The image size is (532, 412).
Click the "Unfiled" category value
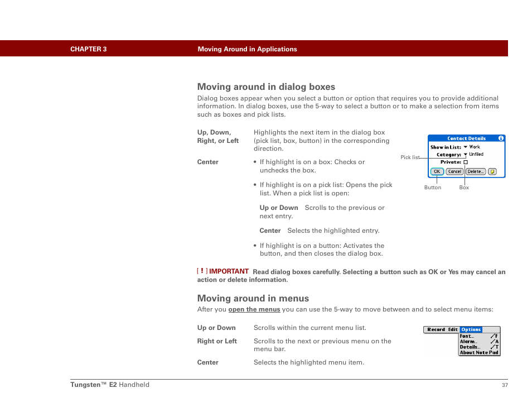(476, 154)
